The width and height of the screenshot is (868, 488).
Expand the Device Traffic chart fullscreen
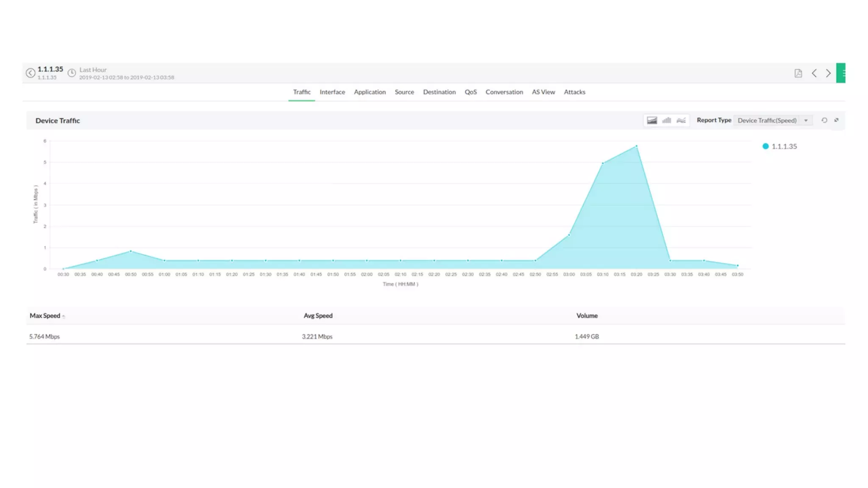[837, 120]
